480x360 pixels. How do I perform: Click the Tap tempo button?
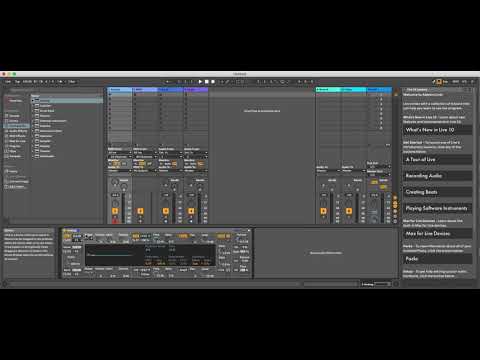click(17, 82)
